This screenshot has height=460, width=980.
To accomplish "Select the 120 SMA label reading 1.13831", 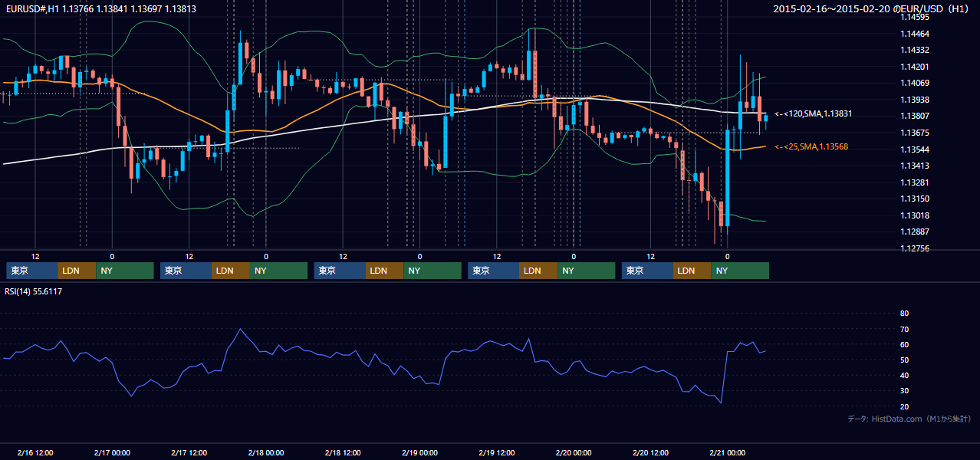I will click(x=814, y=113).
